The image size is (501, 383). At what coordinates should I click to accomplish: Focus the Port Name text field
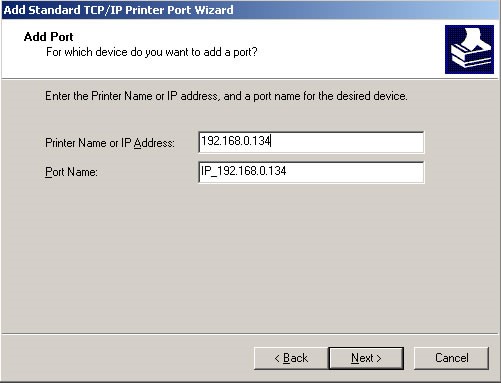click(311, 172)
